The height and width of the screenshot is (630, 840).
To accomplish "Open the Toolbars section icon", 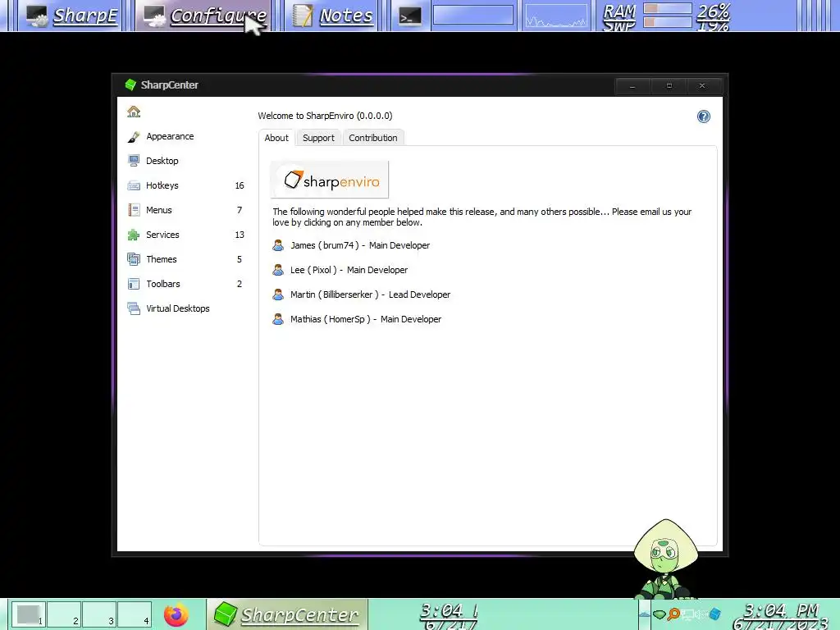I will tap(134, 284).
